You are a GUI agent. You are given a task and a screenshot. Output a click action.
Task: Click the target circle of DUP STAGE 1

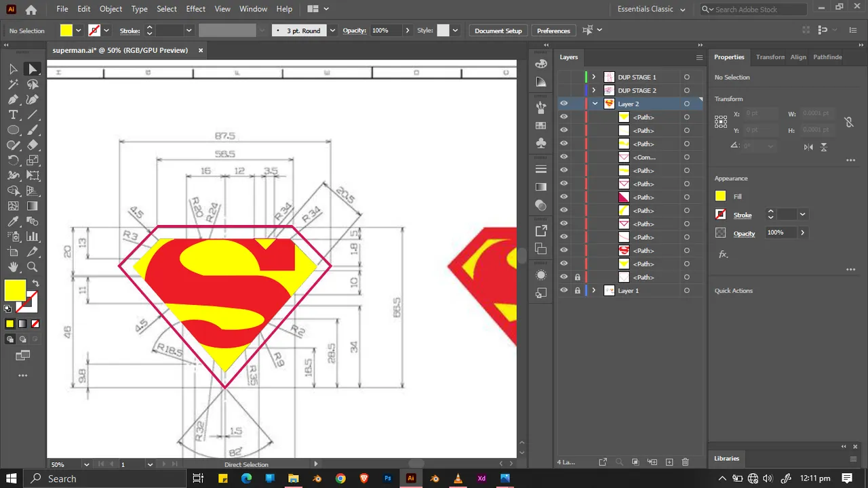[x=686, y=77]
